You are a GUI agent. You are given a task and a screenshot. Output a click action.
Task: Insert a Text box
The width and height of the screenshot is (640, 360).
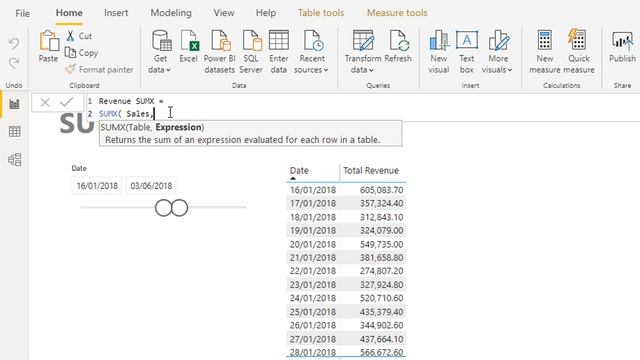(467, 52)
